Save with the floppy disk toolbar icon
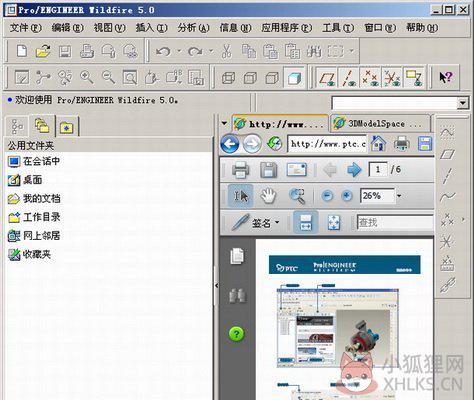This screenshot has width=474, height=400. (65, 52)
